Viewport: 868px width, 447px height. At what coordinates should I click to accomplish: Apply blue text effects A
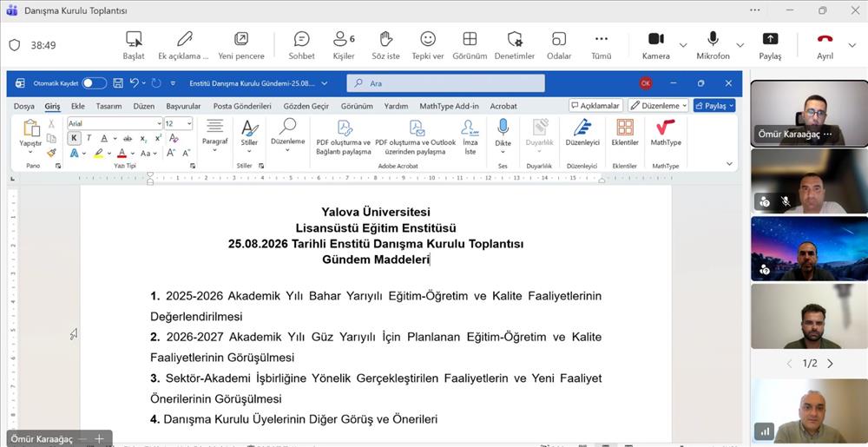74,154
